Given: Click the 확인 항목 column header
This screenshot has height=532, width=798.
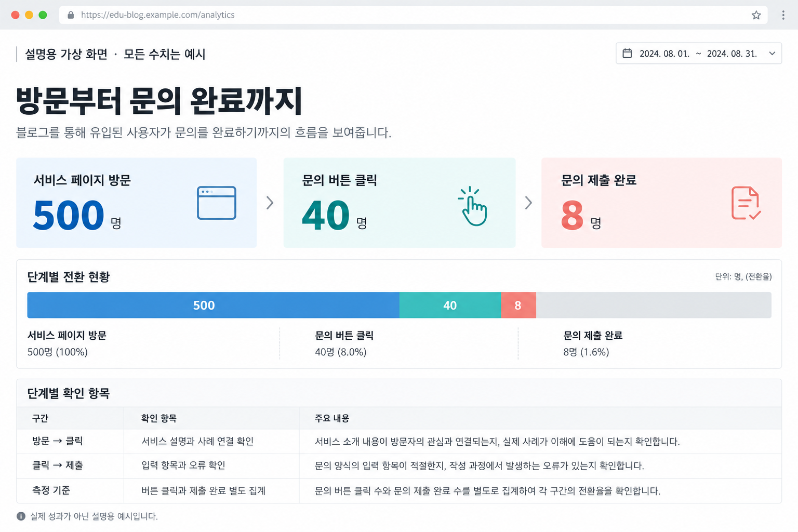Looking at the screenshot, I should click(159, 418).
